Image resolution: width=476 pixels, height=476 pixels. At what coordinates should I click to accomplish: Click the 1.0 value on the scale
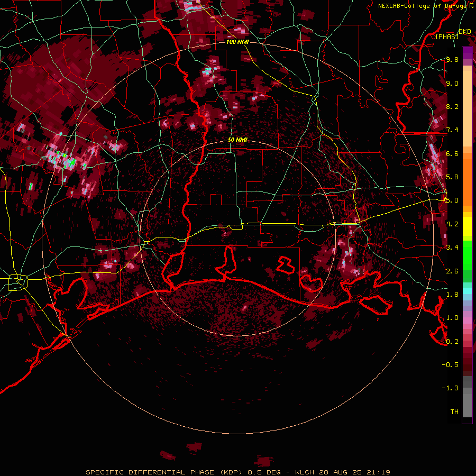(x=452, y=317)
